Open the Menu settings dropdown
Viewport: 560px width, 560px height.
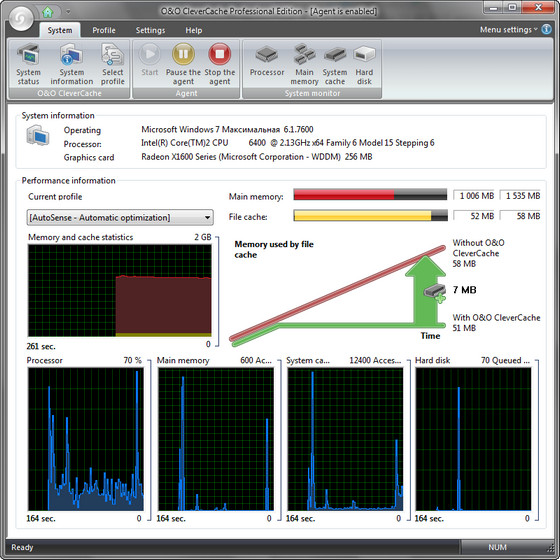pos(508,30)
